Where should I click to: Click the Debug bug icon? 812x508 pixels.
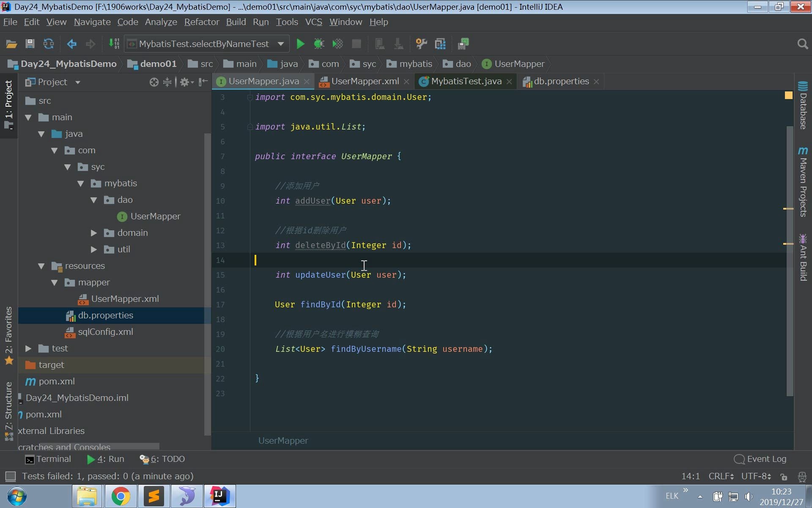tap(319, 44)
